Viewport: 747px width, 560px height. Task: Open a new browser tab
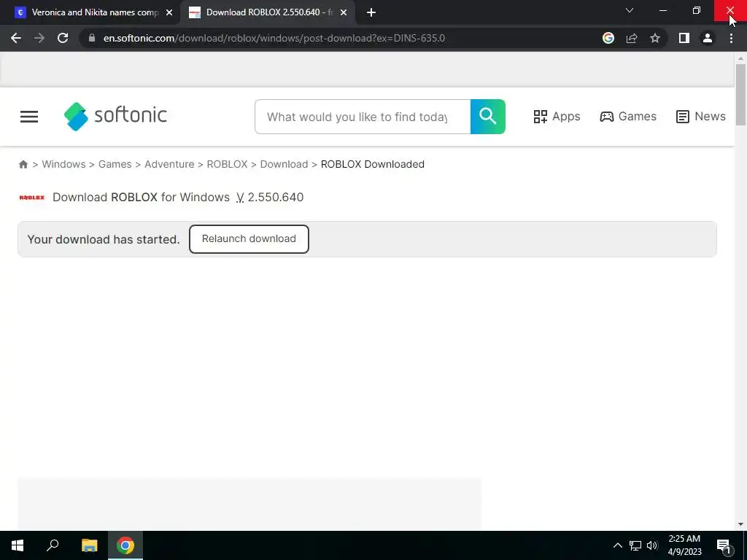pyautogui.click(x=371, y=12)
